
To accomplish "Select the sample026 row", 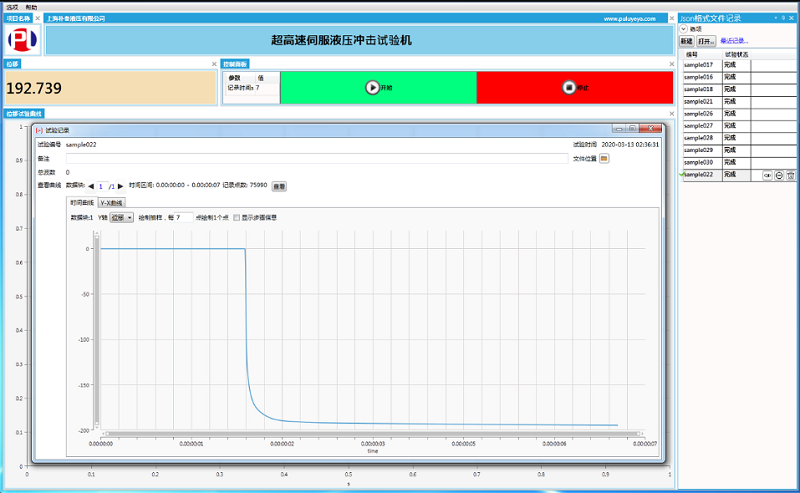I will tap(739, 114).
